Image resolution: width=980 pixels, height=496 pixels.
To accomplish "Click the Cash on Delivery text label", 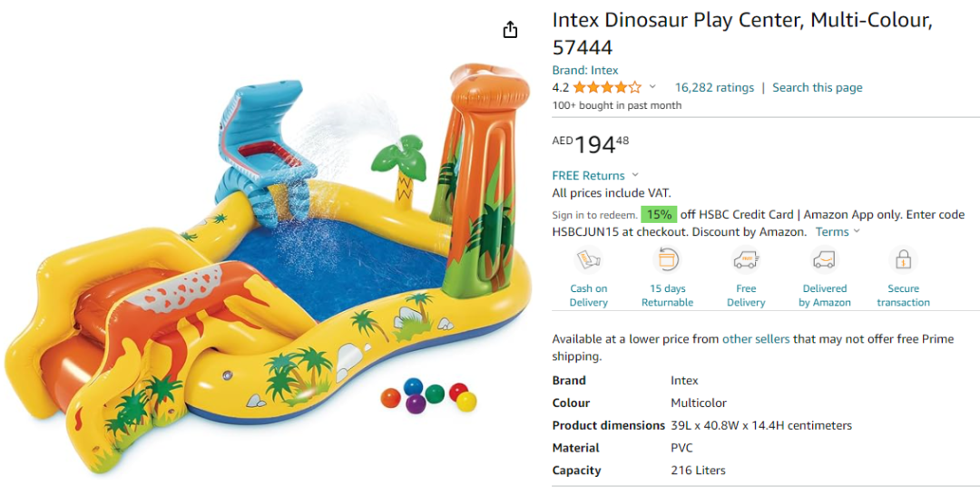I will coord(588,296).
